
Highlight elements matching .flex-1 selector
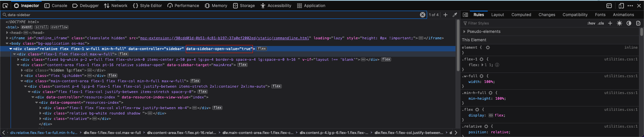482,59
